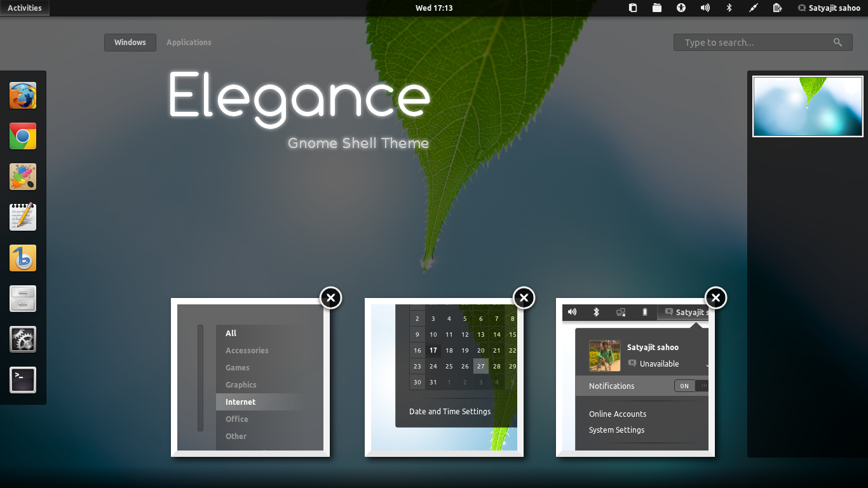Click user avatar photo in third thumbnail

605,356
